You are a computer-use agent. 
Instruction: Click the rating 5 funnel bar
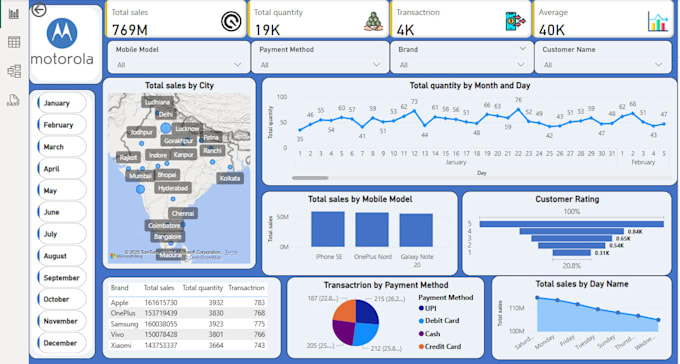click(x=572, y=224)
